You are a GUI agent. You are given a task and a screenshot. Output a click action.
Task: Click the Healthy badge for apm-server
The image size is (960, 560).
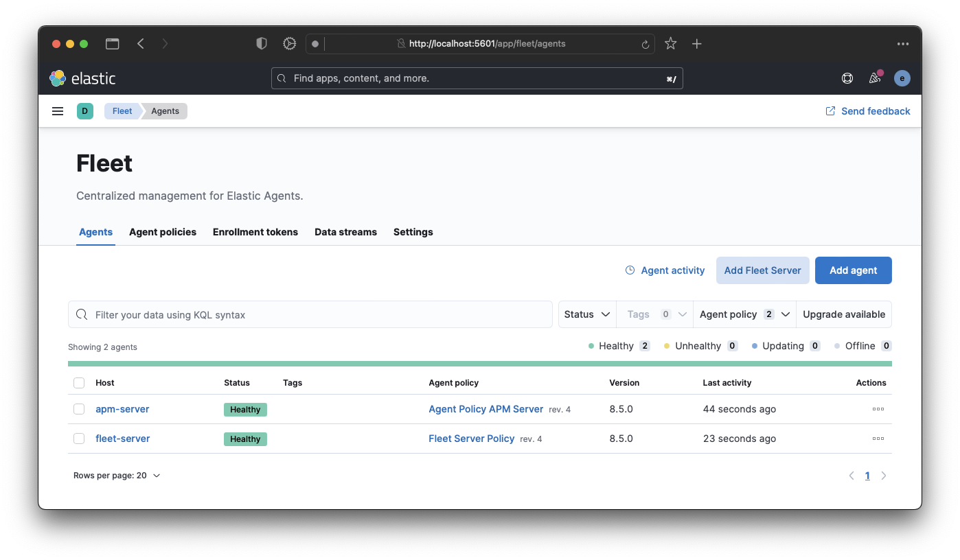click(x=245, y=410)
